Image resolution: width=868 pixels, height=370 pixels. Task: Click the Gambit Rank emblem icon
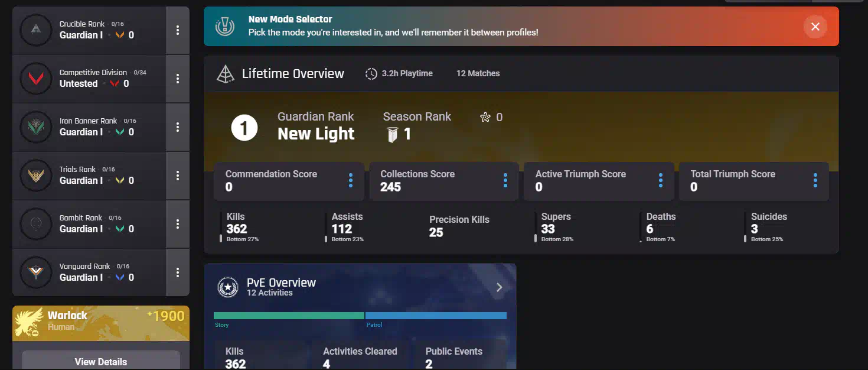click(x=36, y=223)
